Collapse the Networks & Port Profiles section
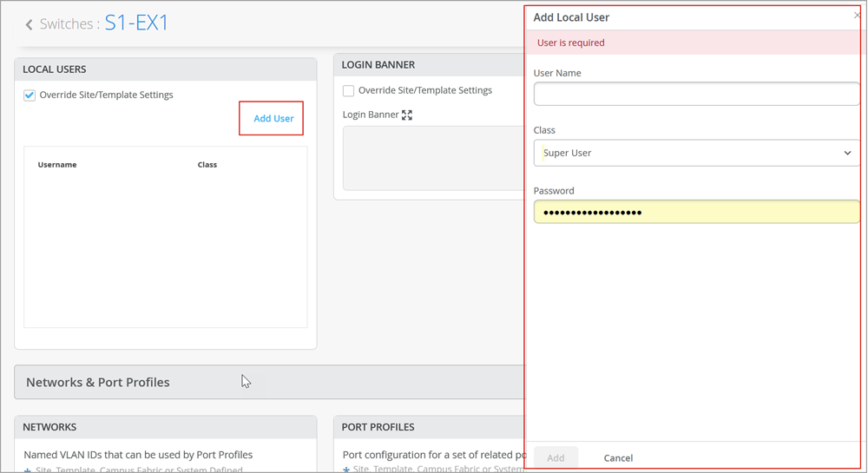The height and width of the screenshot is (473, 868). click(x=269, y=382)
